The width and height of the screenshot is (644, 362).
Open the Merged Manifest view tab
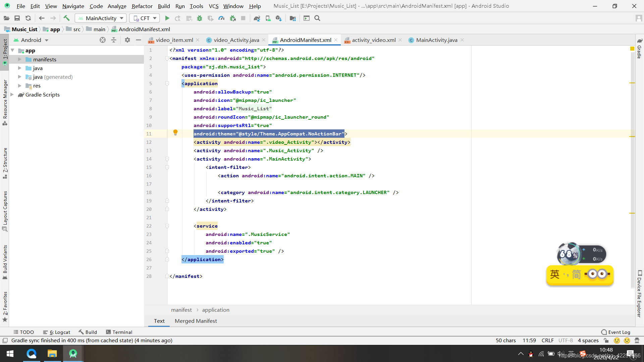(196, 321)
